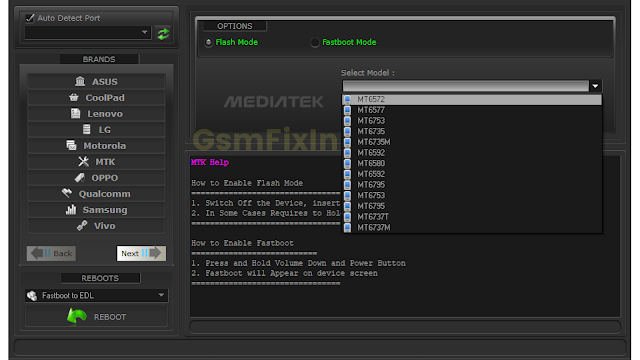640x360 pixels.
Task: Click the phone icon beside MT6735
Action: 347,131
